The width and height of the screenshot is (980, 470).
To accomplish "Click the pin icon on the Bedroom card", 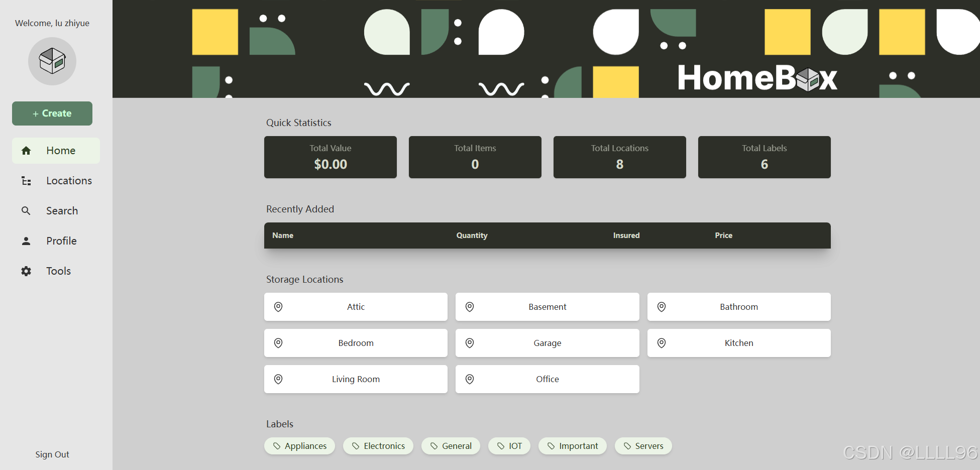I will click(278, 343).
